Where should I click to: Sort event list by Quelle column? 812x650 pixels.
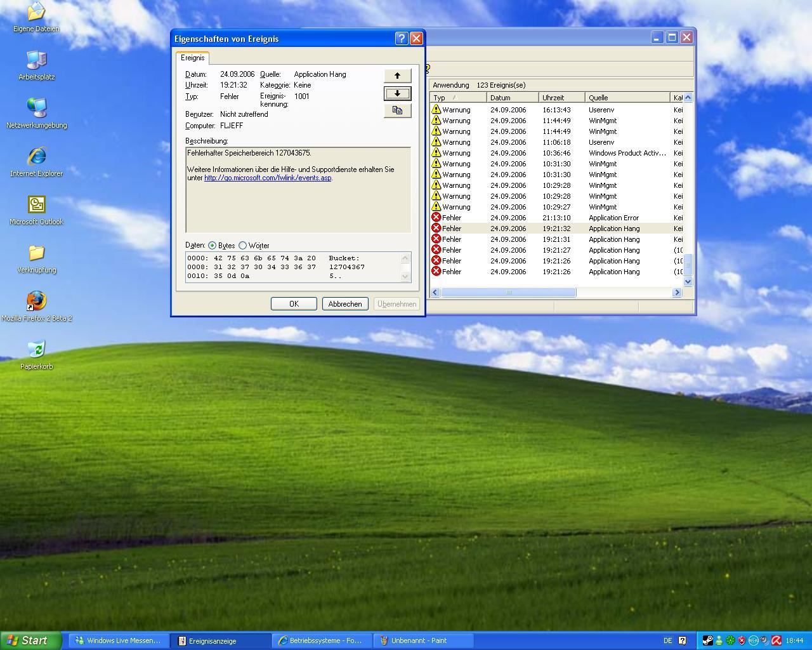[627, 98]
